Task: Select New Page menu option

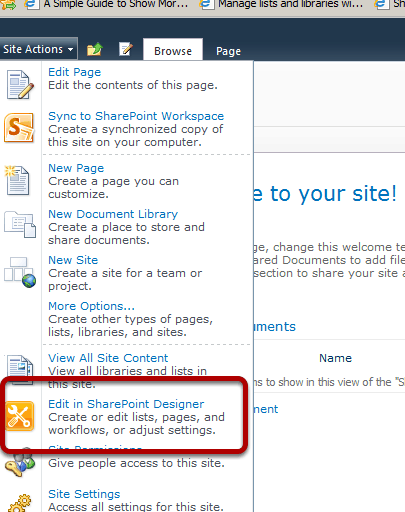Action: 76,168
